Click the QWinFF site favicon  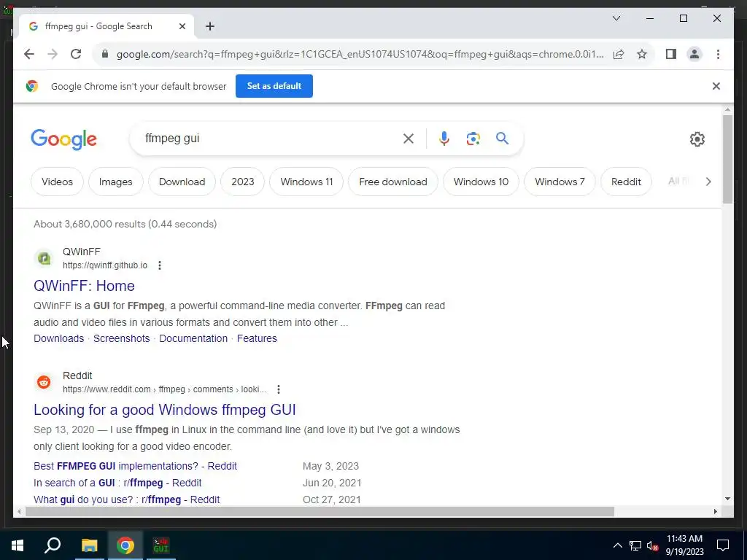tap(44, 259)
